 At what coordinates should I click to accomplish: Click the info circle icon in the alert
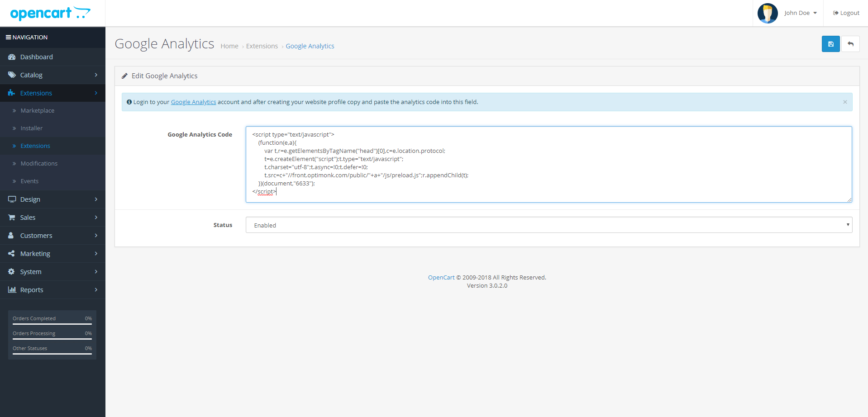pos(129,102)
